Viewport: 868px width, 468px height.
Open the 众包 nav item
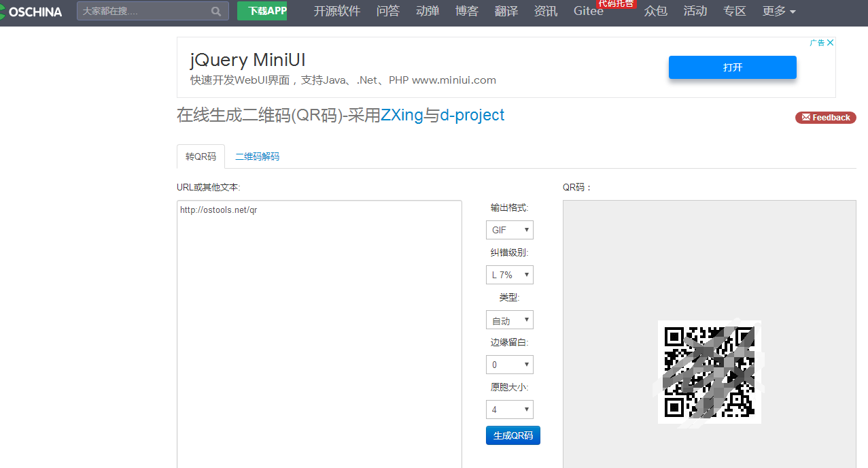(655, 11)
